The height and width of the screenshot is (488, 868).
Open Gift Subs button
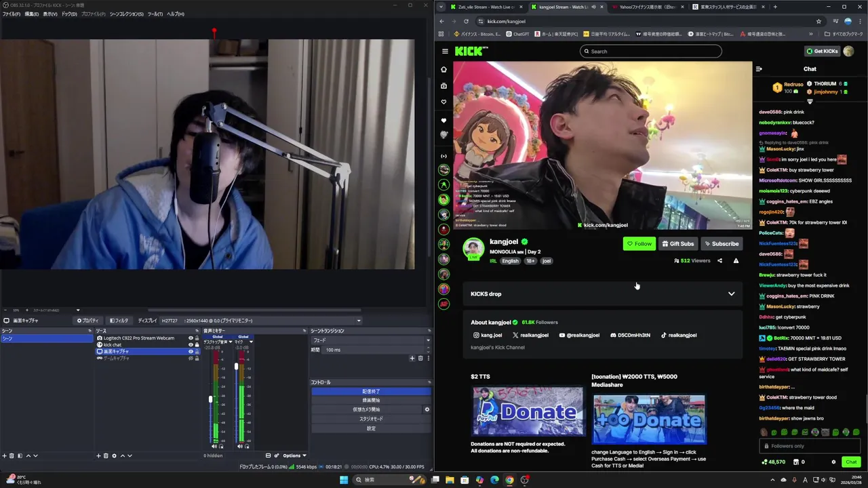[x=678, y=244]
